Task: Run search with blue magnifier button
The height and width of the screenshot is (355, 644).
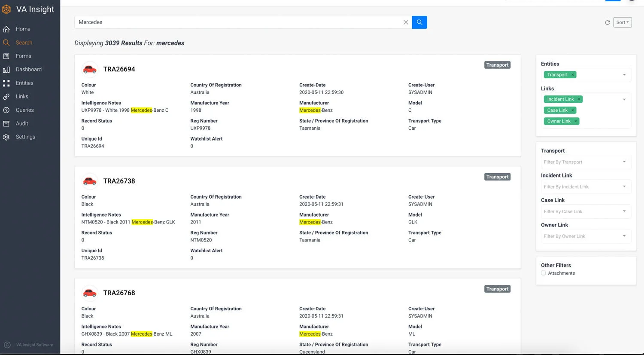Action: (419, 22)
